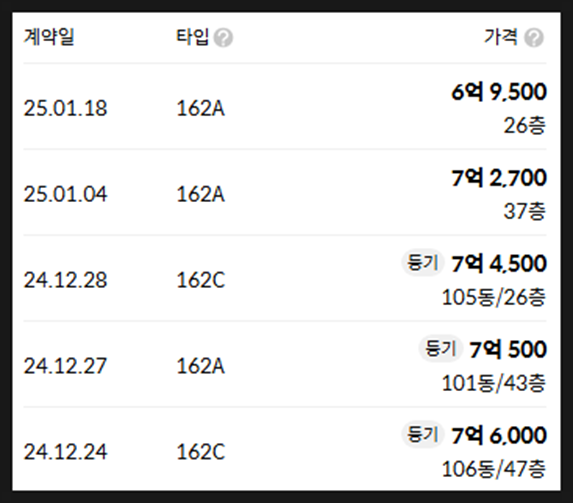Click the help icon next to 가격
573x503 pixels.
pyautogui.click(x=534, y=38)
